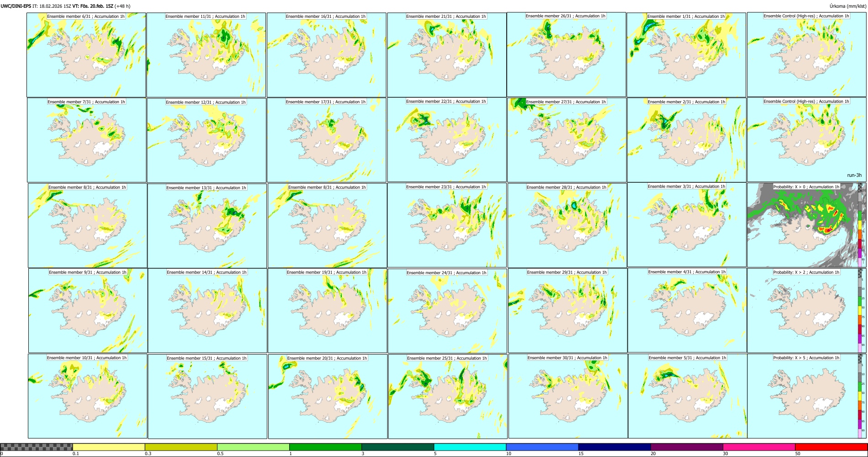Viewport: 868px width, 457px height.
Task: Pick the checkered grey 0–0.1 legend swatch
Action: [37, 447]
